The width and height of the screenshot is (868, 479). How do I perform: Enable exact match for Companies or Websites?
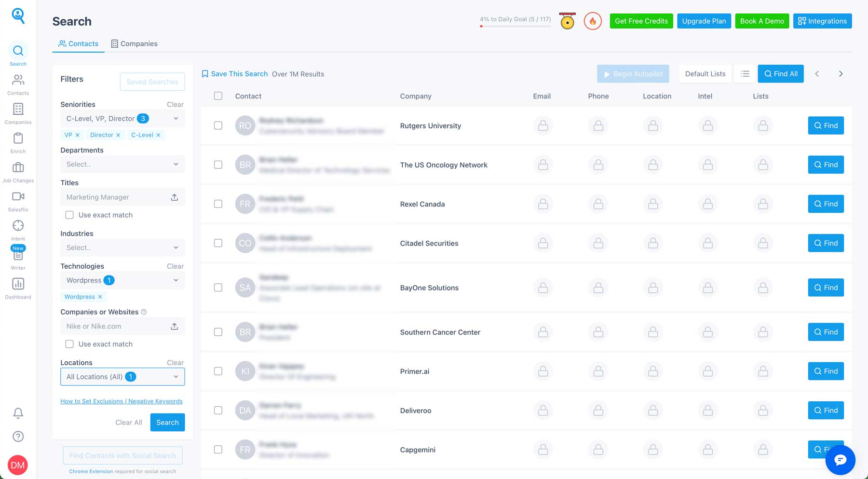point(69,343)
